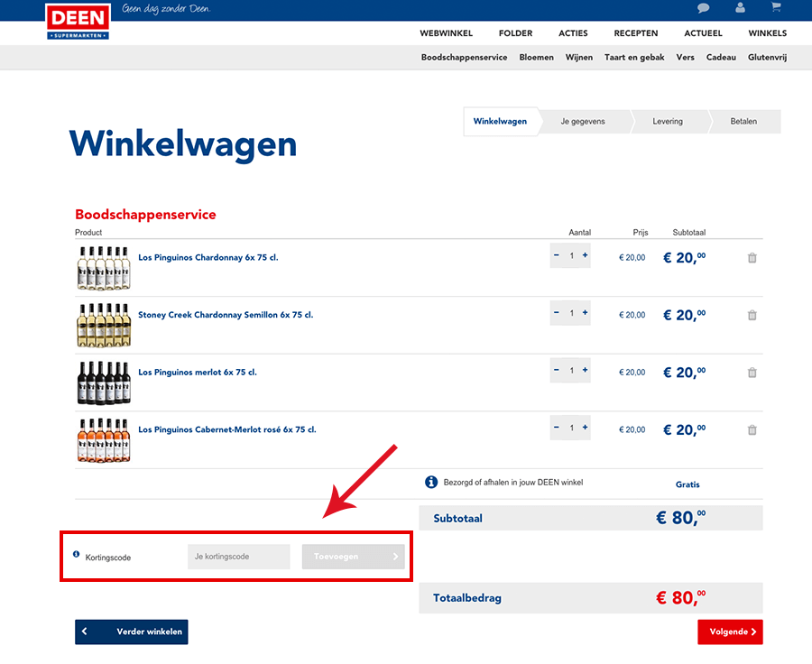
Task: Click Stoney Creek bottles thumbnail
Action: click(104, 326)
